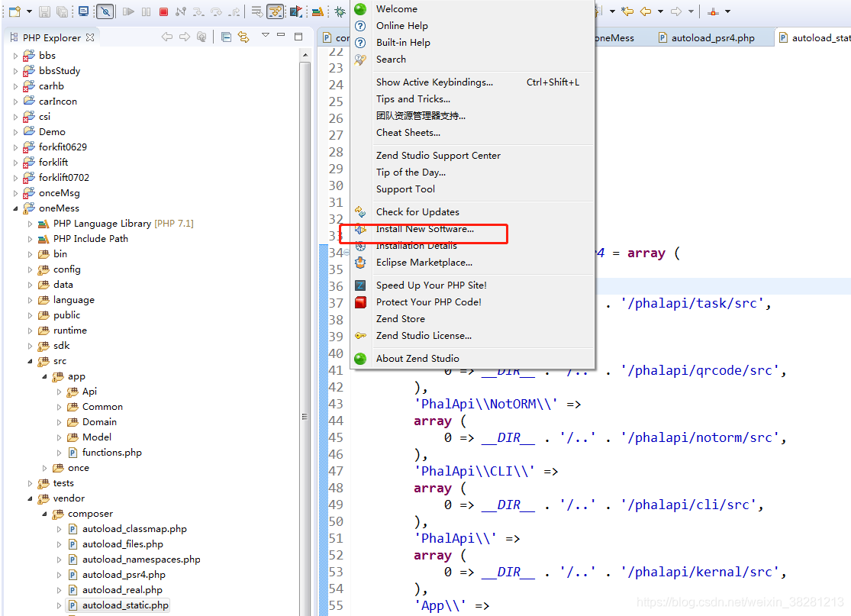851x616 pixels.
Task: Select Zend Studio License menu item
Action: (472, 335)
